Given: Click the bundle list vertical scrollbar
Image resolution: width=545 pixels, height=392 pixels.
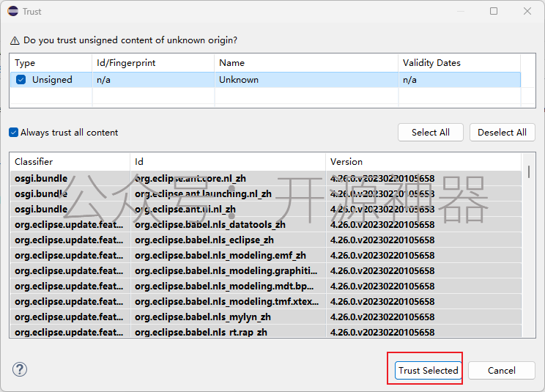Looking at the screenshot, I should pyautogui.click(x=529, y=245).
